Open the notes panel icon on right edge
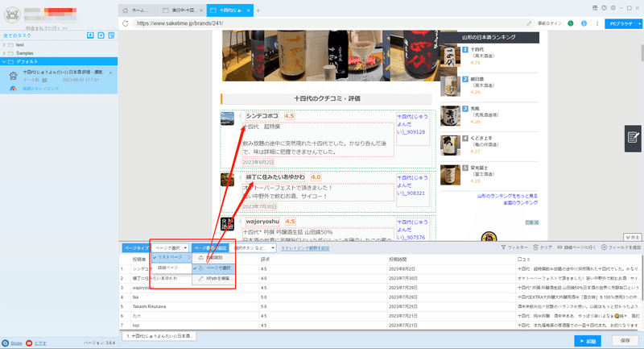This screenshot has height=349, width=644. click(633, 139)
